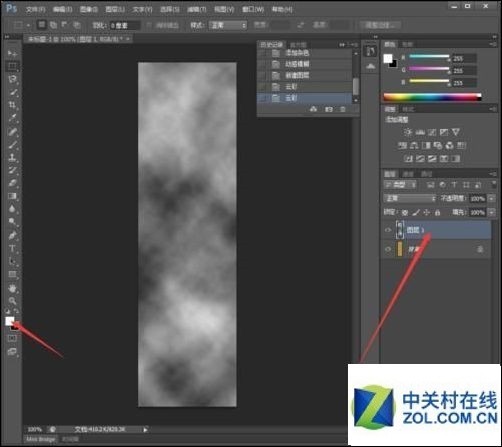The height and width of the screenshot is (447, 502).
Task: Create new document from current history state
Action: (x=313, y=109)
